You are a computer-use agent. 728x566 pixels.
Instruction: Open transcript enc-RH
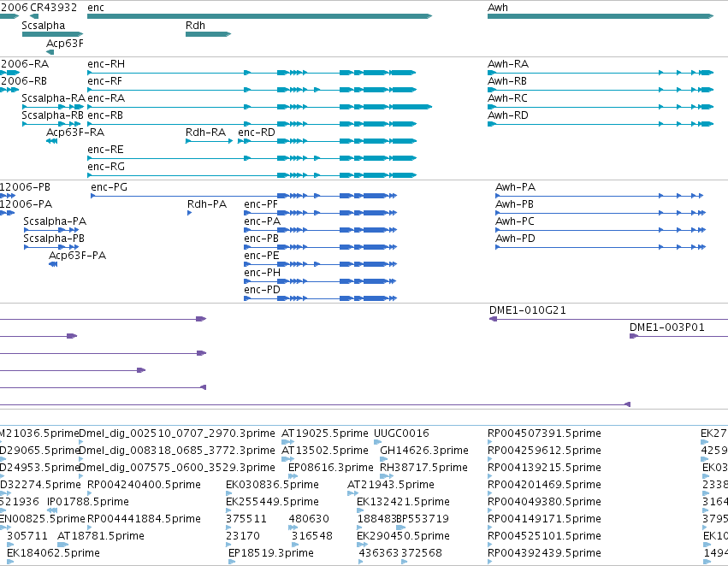pyautogui.click(x=106, y=64)
